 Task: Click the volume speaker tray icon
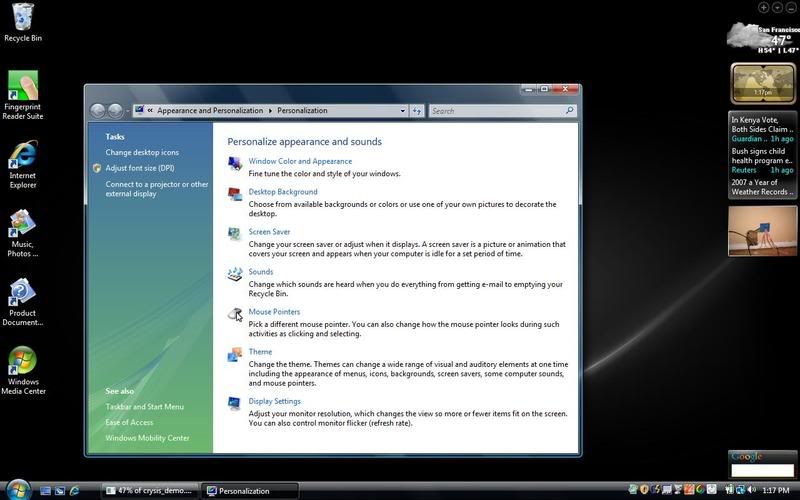[751, 490]
